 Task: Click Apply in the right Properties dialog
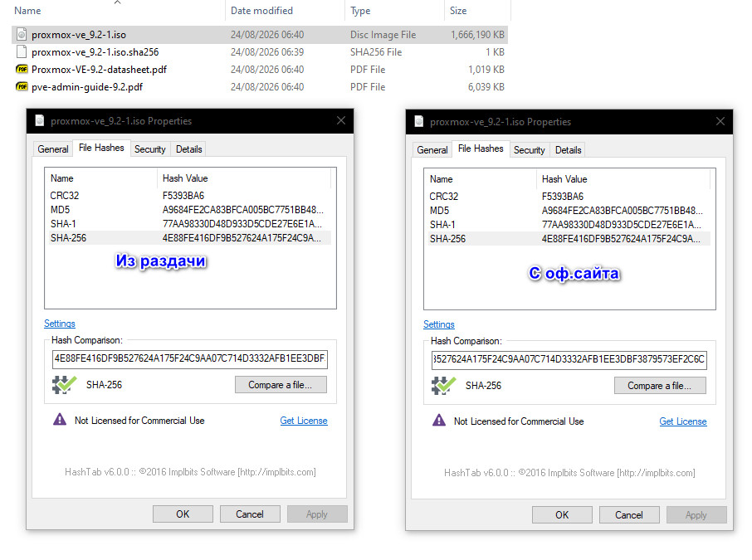(x=696, y=515)
